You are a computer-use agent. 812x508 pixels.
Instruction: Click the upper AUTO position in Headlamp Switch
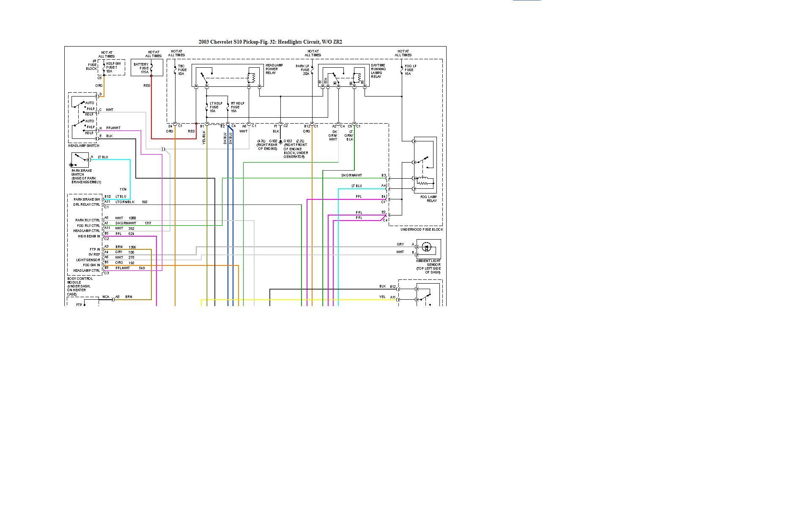90,103
